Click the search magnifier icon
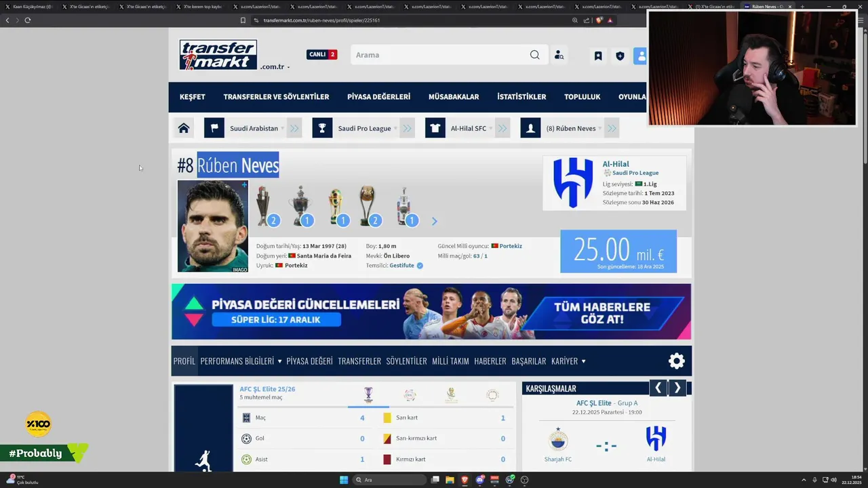The image size is (868, 488). pos(535,55)
